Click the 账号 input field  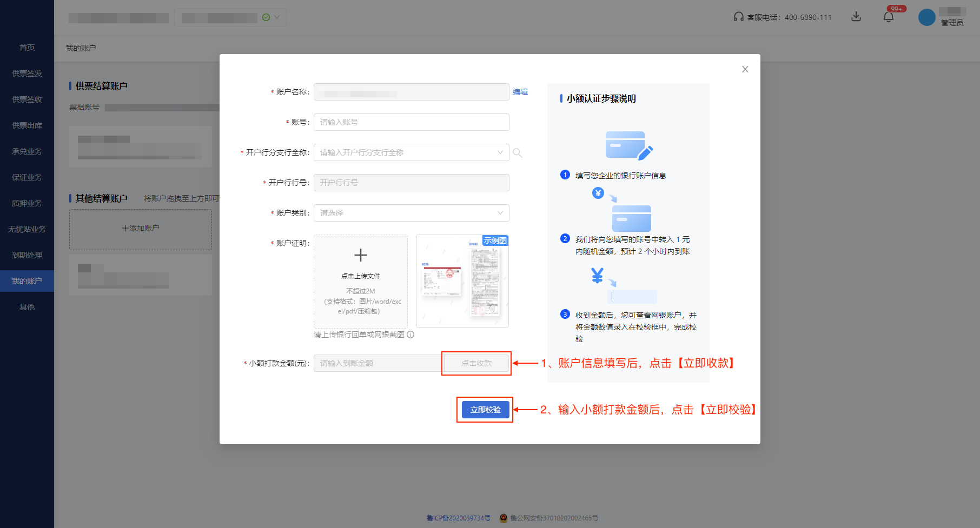pyautogui.click(x=411, y=122)
